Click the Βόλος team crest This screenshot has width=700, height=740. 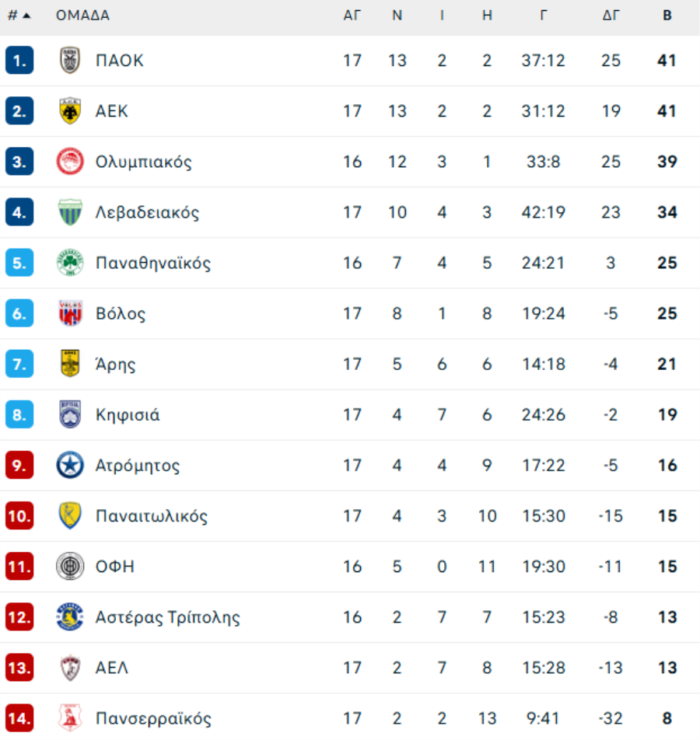[x=70, y=313]
